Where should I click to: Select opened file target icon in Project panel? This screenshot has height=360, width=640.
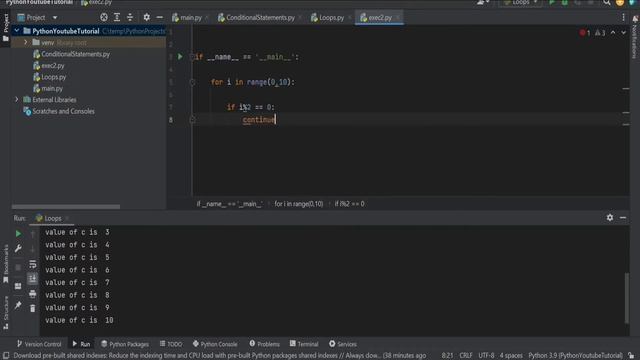click(x=104, y=17)
